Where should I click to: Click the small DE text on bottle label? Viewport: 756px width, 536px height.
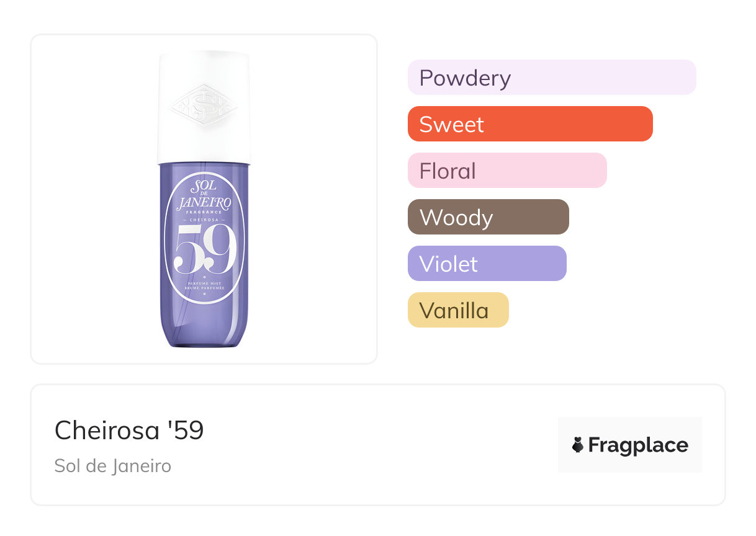[x=204, y=194]
